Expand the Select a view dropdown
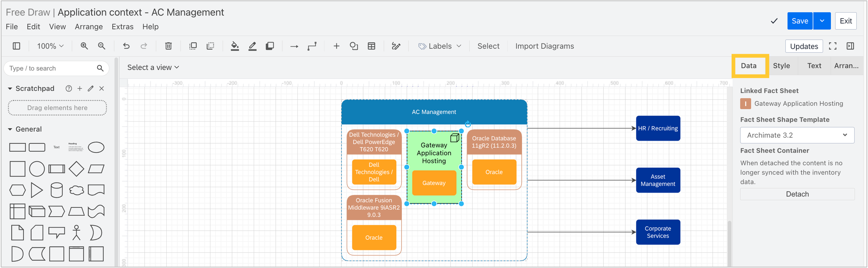868x268 pixels. click(x=153, y=67)
